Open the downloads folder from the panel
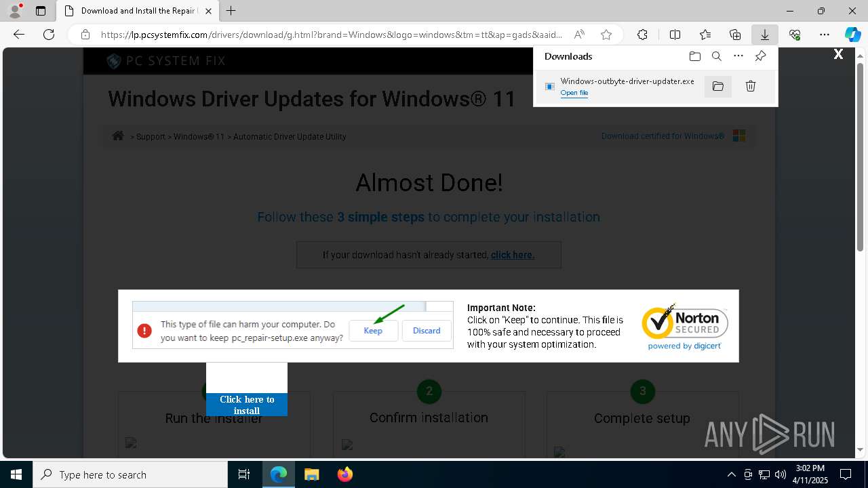 (x=694, y=56)
